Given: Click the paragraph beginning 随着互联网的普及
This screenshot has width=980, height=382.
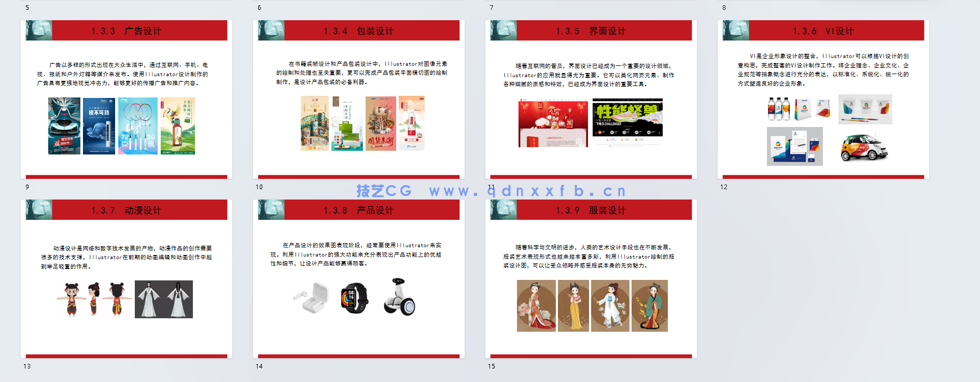Looking at the screenshot, I should [x=589, y=75].
